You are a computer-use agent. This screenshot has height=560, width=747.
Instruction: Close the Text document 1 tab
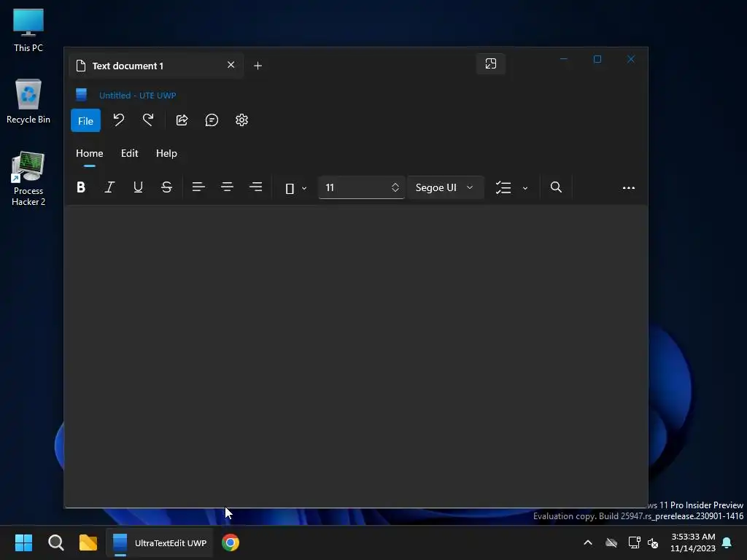[x=231, y=65]
